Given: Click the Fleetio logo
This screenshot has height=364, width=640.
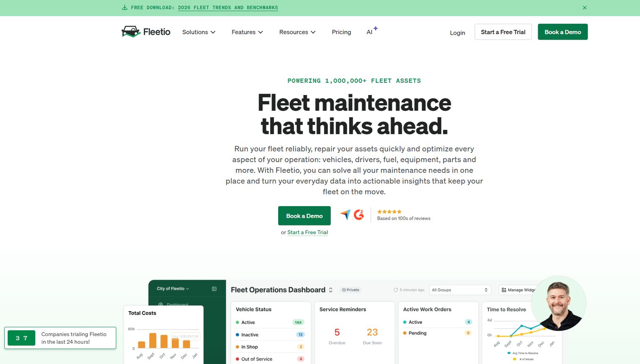Looking at the screenshot, I should click(x=146, y=32).
